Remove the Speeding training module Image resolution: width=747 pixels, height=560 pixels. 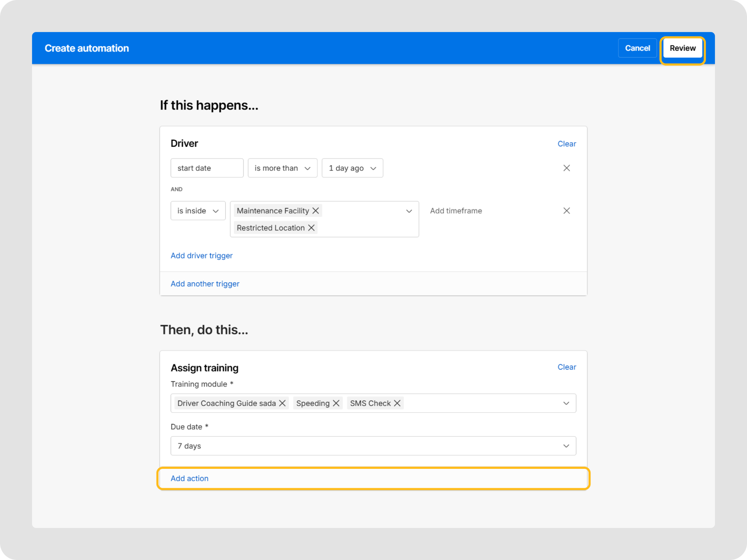pos(336,403)
